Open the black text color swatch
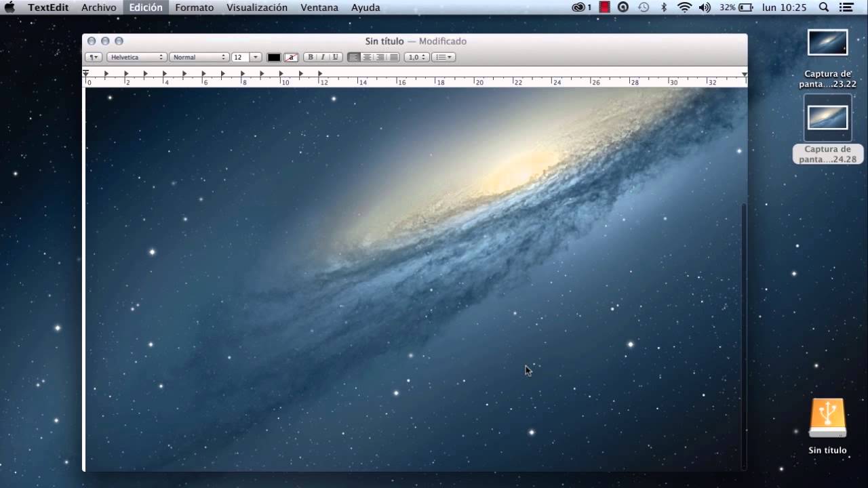 tap(274, 58)
